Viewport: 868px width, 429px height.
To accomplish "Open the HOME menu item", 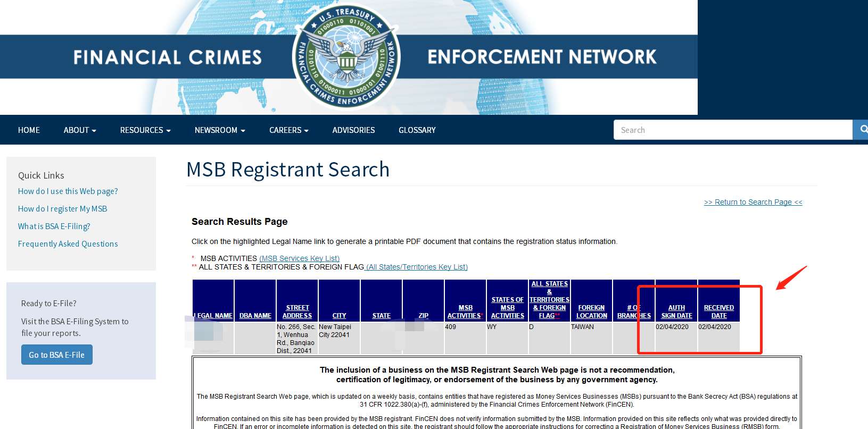I will tap(29, 130).
